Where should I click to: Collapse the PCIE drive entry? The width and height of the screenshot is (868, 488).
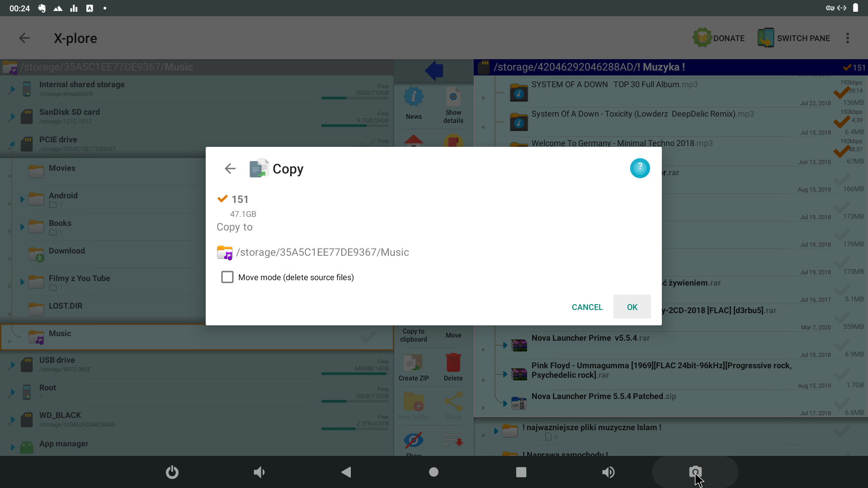click(12, 144)
